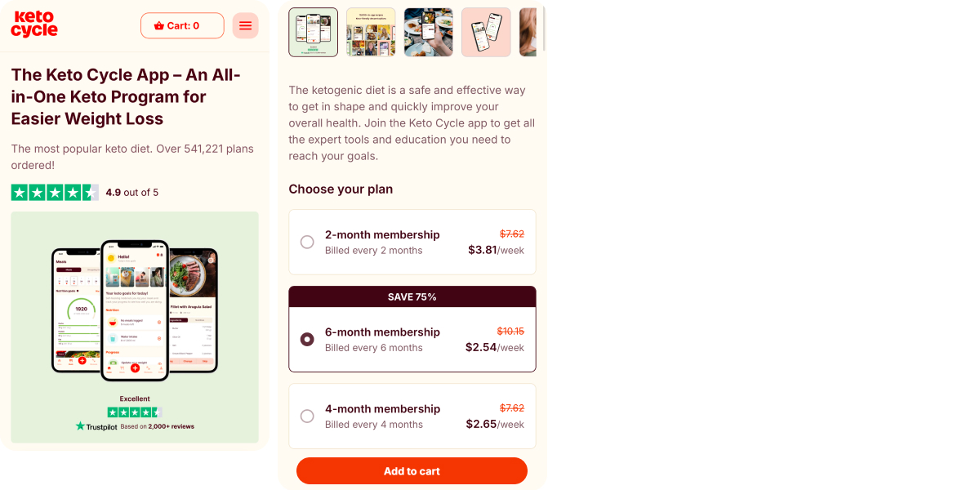Image resolution: width=980 pixels, height=490 pixels.
Task: Select the 2-month membership radio button
Action: pyautogui.click(x=307, y=242)
